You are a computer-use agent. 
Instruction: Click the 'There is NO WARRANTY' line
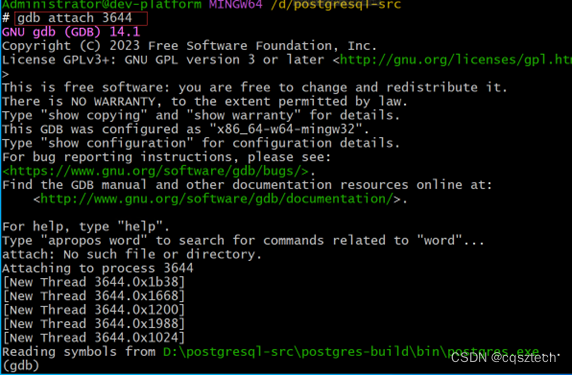click(x=205, y=101)
